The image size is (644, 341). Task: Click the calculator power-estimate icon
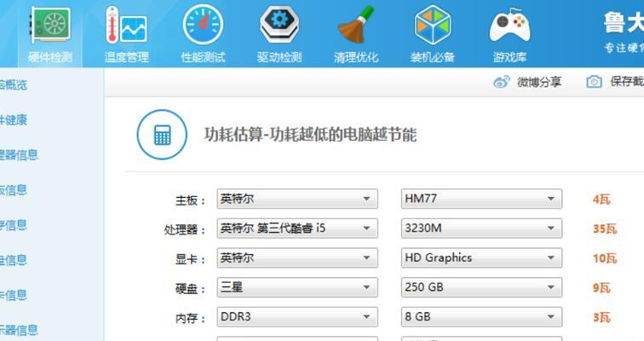[x=162, y=135]
